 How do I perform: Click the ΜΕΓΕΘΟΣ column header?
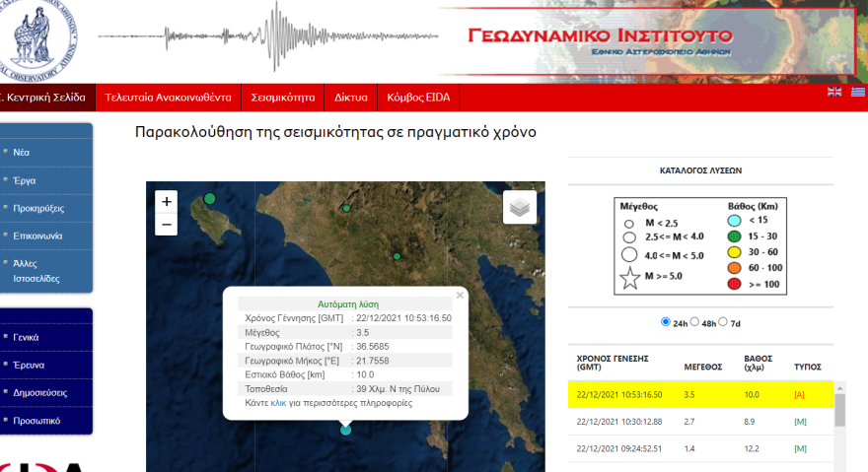(703, 367)
